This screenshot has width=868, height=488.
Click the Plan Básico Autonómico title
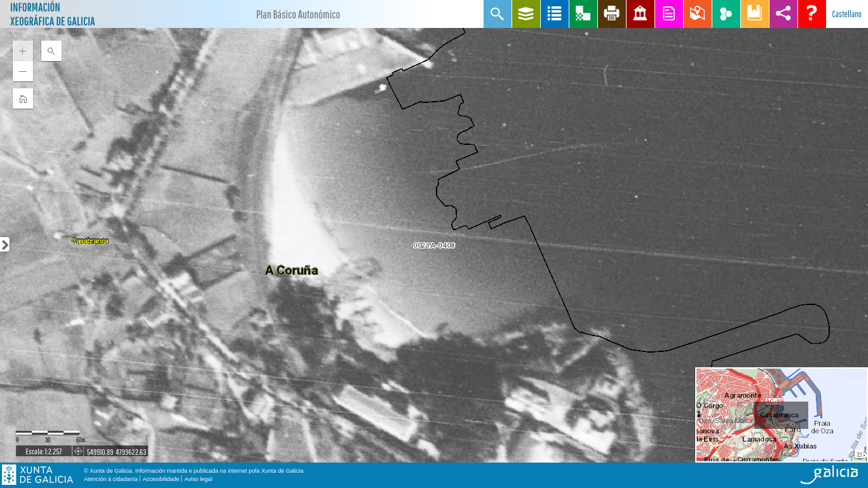[x=298, y=15]
